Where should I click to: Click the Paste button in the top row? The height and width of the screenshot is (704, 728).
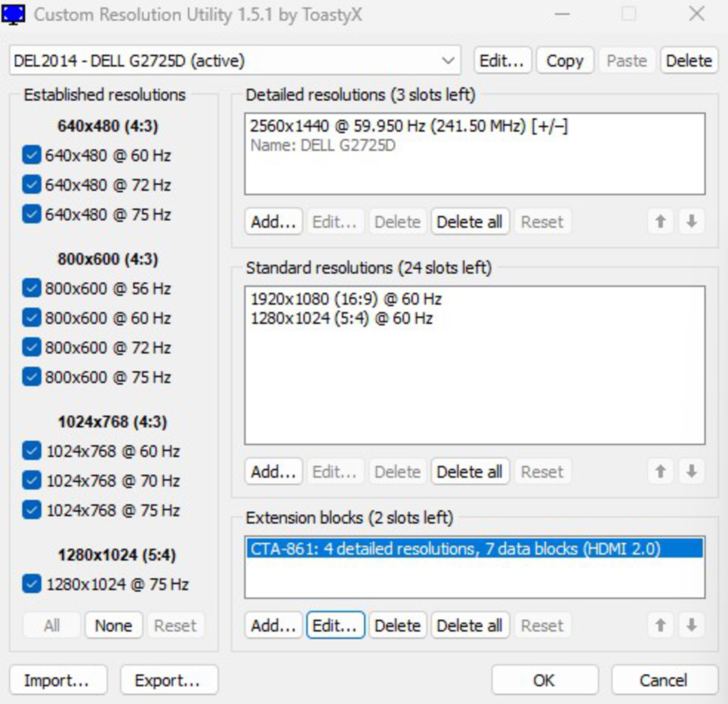(x=627, y=60)
